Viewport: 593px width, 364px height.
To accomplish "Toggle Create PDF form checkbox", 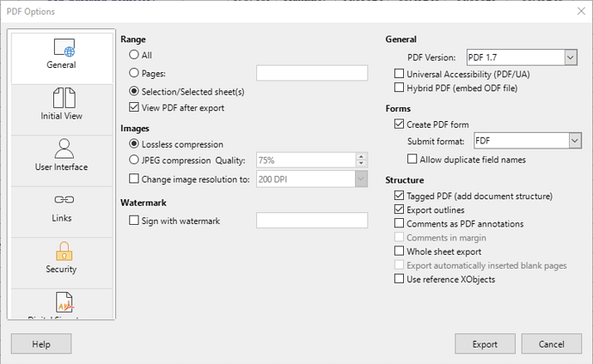I will [399, 124].
